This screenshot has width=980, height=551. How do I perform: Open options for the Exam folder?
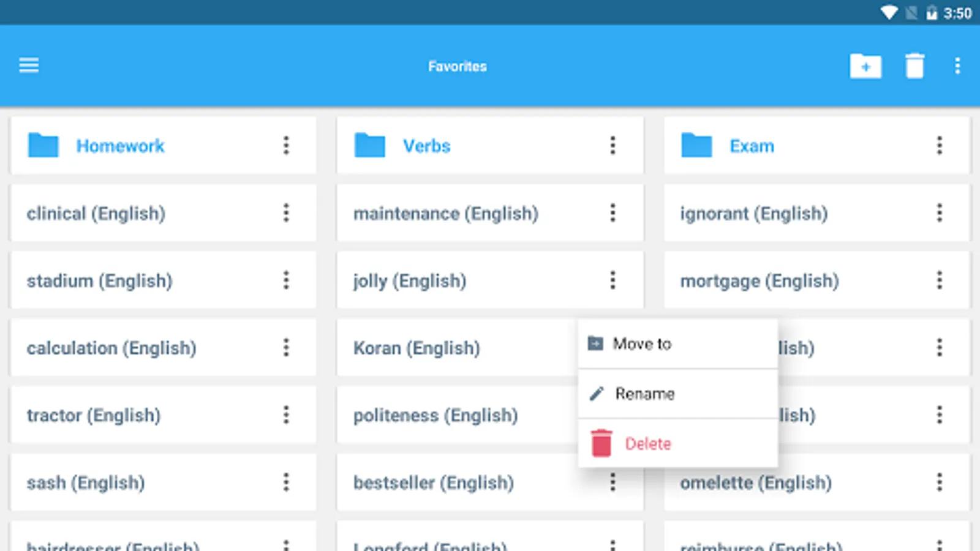[939, 146]
